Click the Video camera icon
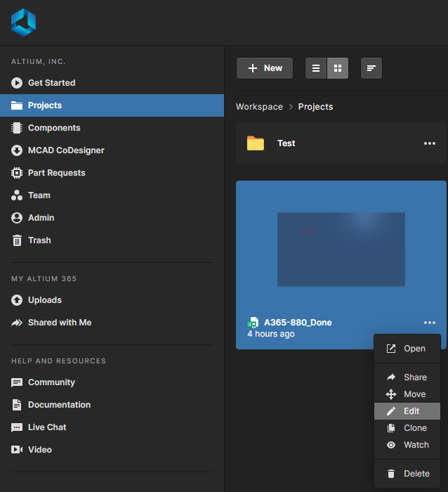 pos(17,450)
